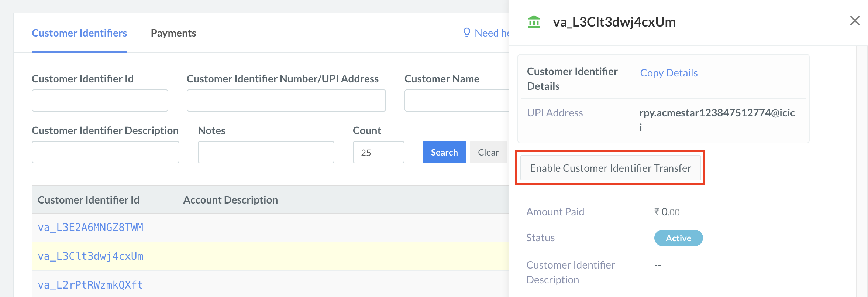
Task: Click the blue Search button
Action: [x=444, y=152]
